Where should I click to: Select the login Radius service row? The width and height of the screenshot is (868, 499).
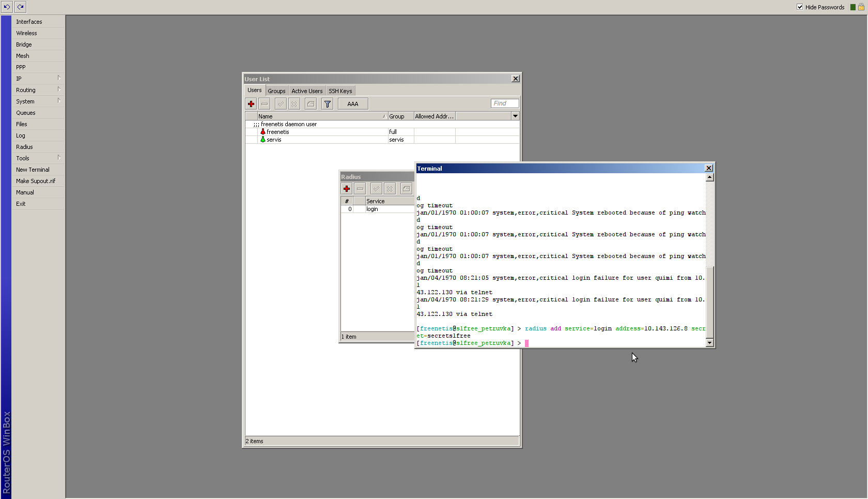[372, 209]
